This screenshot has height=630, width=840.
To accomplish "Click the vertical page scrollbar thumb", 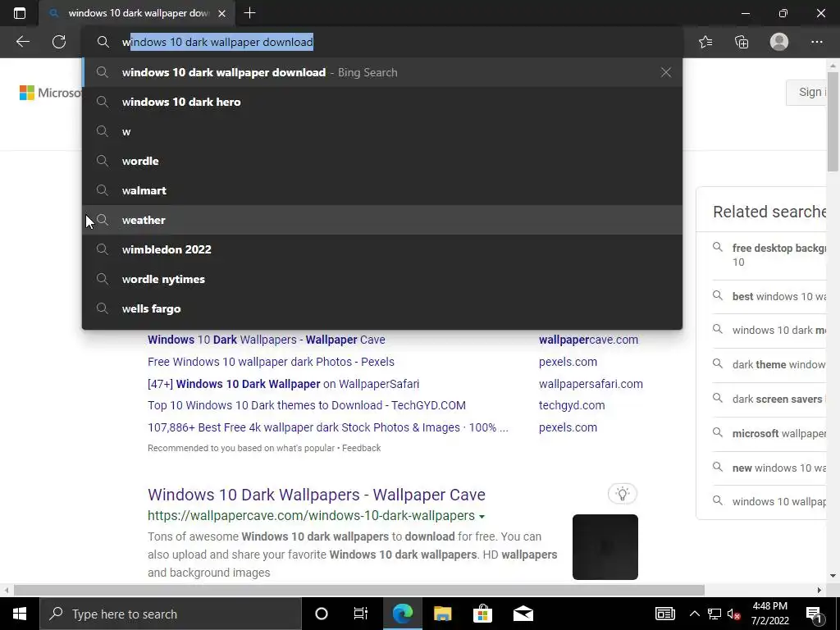I will 833,121.
